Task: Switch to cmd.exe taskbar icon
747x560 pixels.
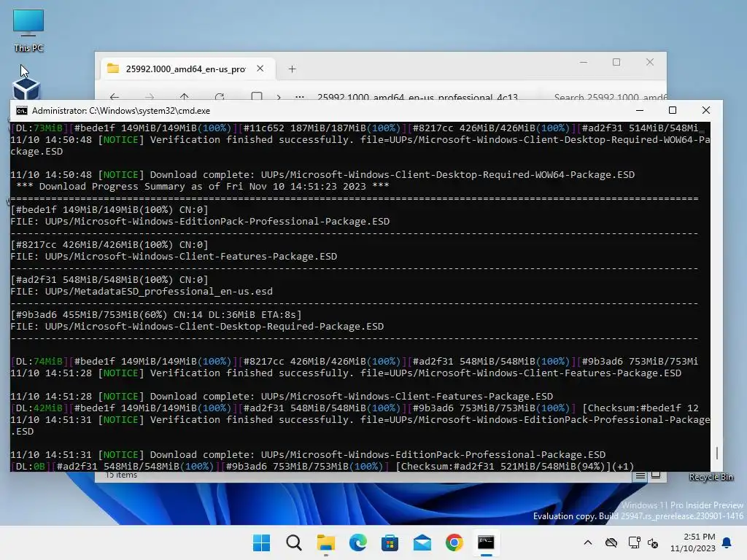Action: (x=486, y=542)
